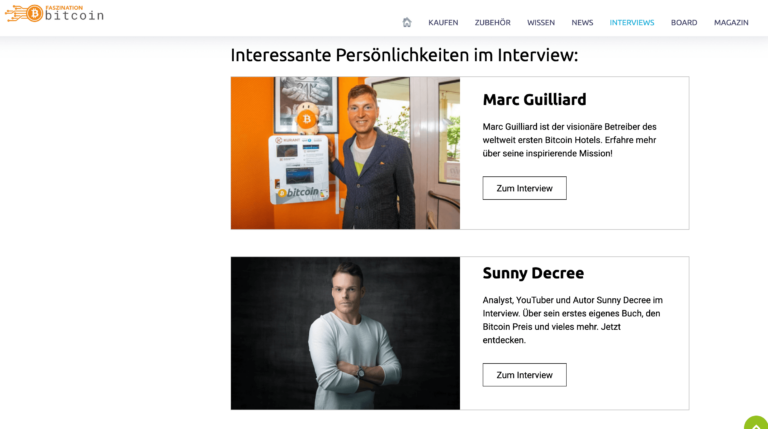Open the ZUBEHÖR menu item
The width and height of the screenshot is (768, 429).
[x=492, y=23]
